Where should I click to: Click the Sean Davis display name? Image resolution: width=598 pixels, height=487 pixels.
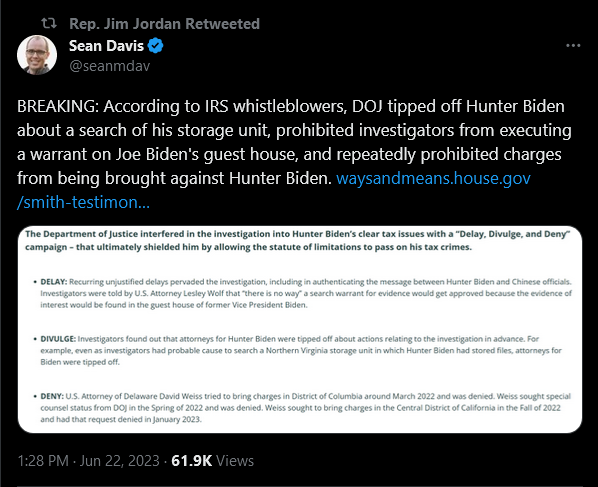point(106,46)
